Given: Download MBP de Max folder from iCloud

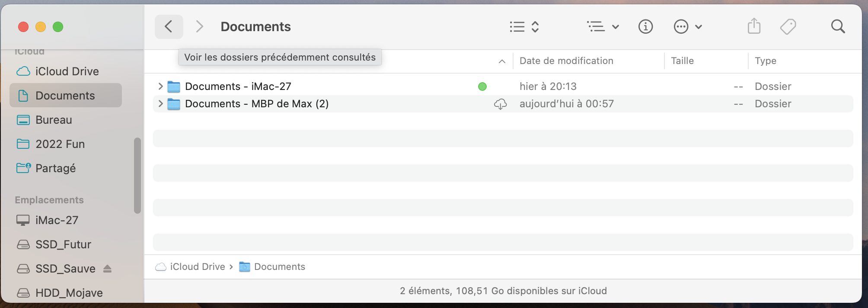Looking at the screenshot, I should 500,104.
